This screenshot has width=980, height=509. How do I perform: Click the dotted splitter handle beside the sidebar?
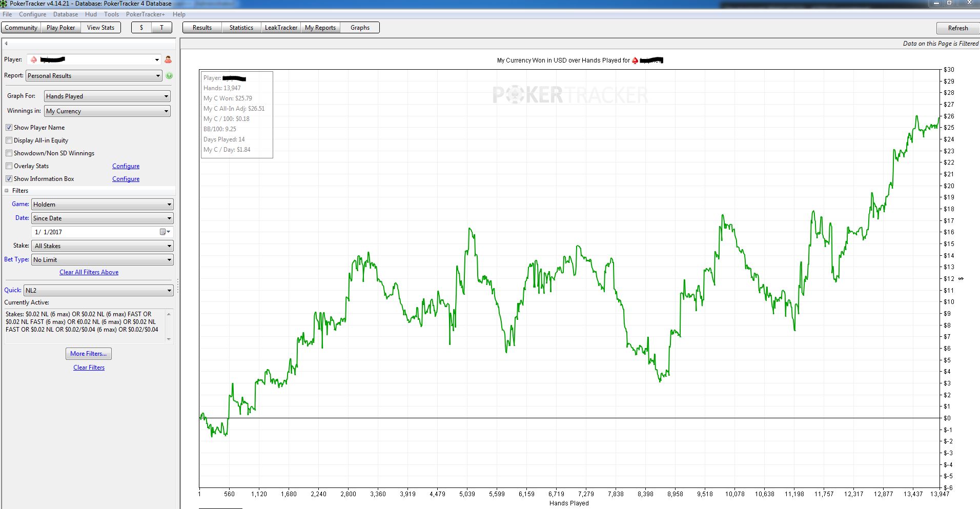178,287
